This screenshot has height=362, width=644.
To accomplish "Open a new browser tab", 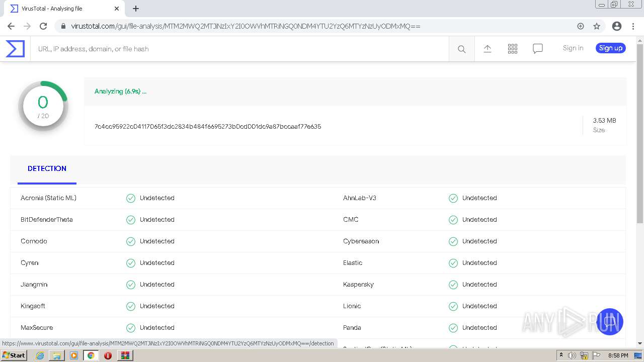I will (136, 9).
